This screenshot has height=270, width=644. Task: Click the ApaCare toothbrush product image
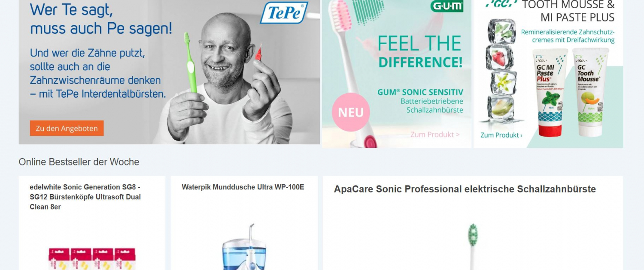473,247
